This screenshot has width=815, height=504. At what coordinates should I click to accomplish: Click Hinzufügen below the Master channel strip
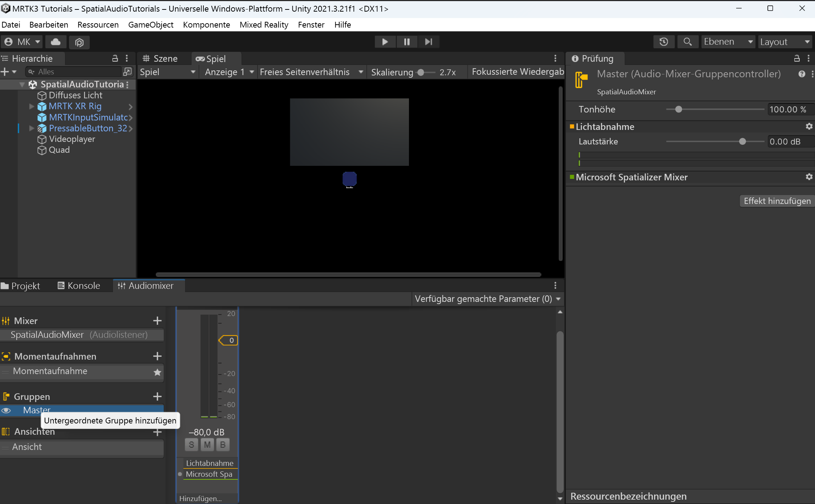pyautogui.click(x=200, y=498)
